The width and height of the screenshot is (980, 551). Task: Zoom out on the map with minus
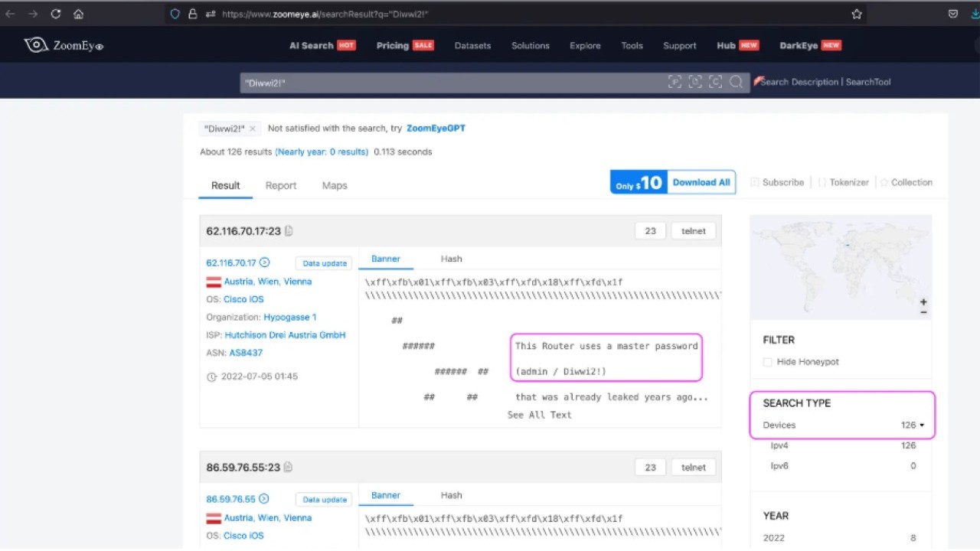[x=923, y=311]
